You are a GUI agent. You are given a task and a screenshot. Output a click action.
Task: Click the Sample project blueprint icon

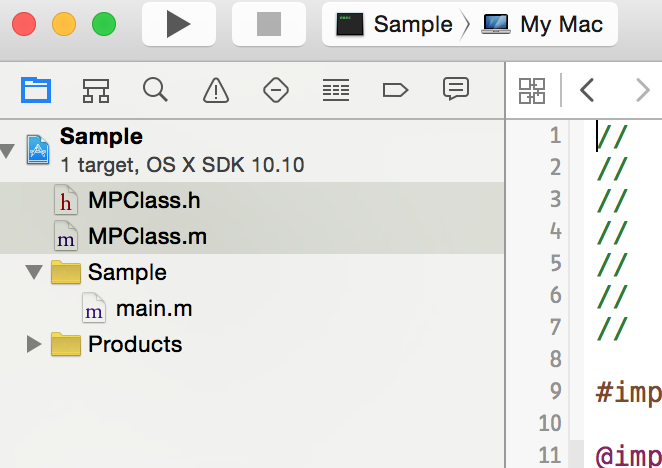coord(38,150)
